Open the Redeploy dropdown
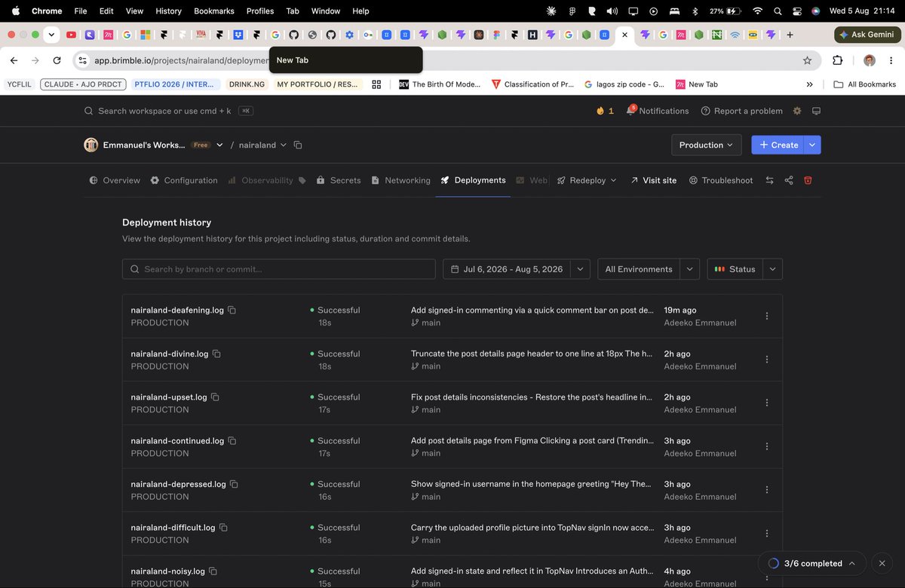 [x=587, y=180]
